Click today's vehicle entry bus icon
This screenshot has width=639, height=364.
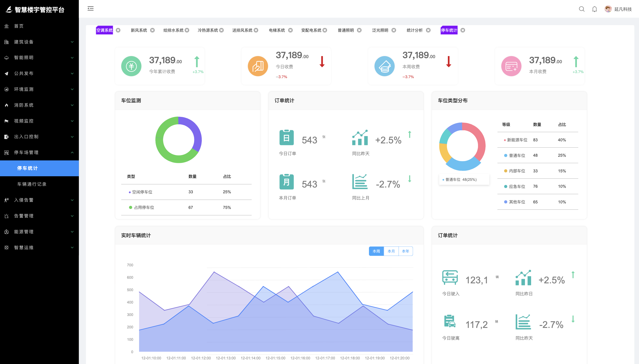coord(450,278)
